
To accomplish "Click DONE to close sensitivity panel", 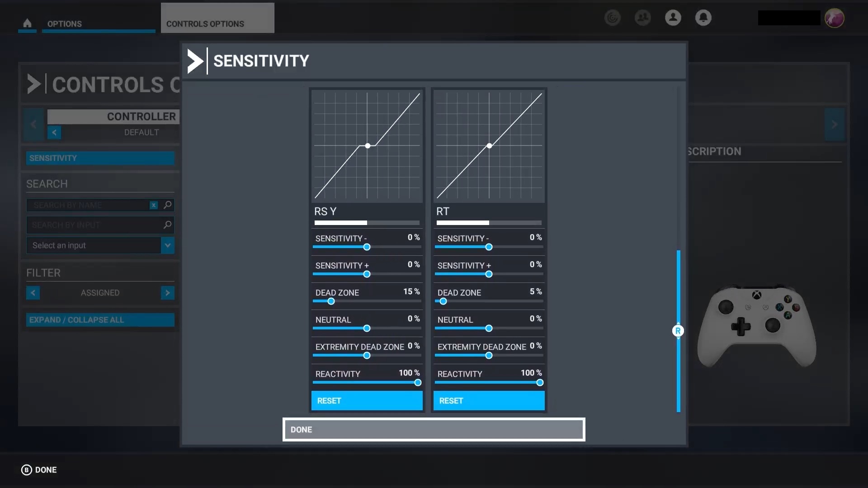I will tap(434, 429).
